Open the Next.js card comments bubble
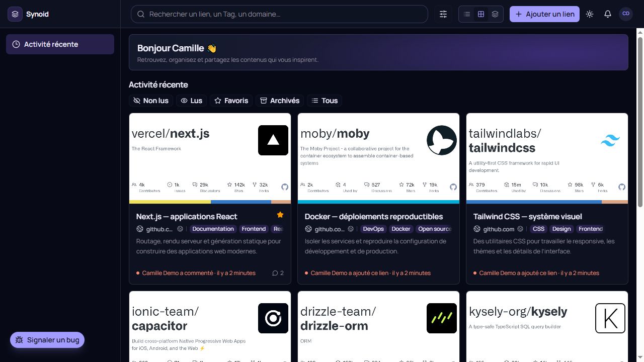 (278, 273)
